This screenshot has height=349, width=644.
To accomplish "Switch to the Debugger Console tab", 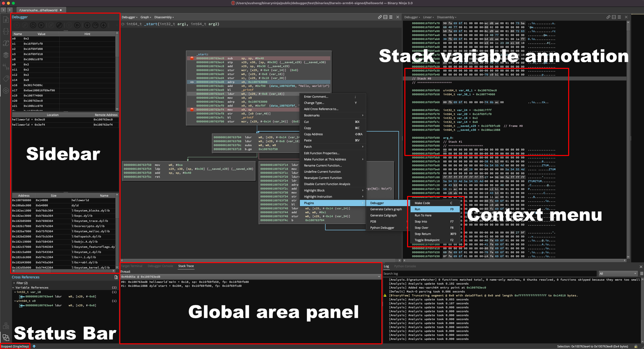I will coord(160,266).
